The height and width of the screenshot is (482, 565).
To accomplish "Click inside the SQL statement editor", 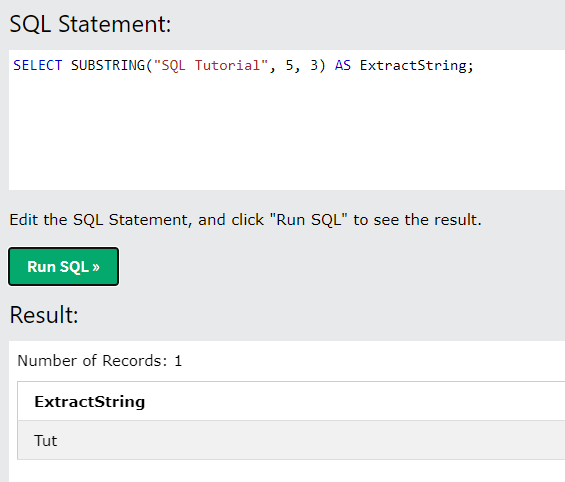I will pyautogui.click(x=287, y=120).
